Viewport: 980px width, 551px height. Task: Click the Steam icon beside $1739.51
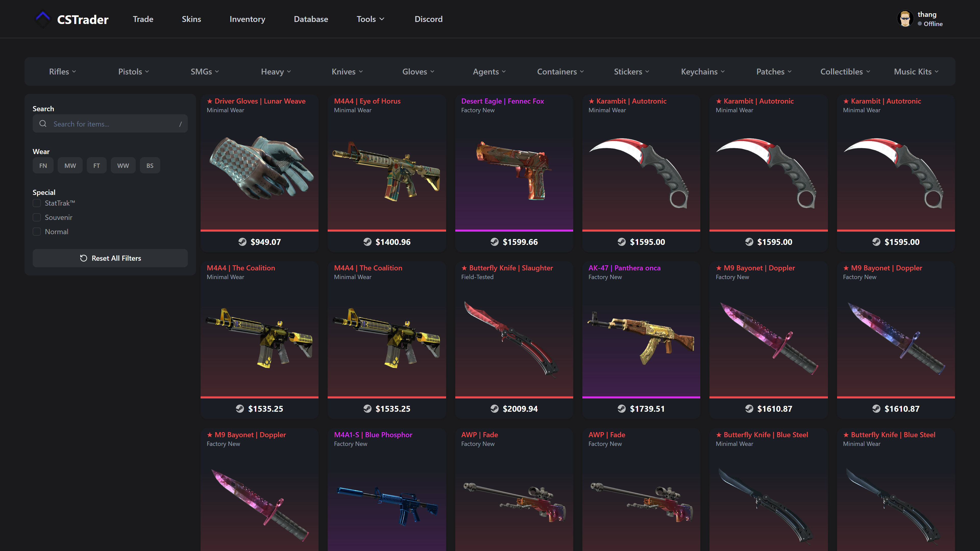[x=621, y=408]
